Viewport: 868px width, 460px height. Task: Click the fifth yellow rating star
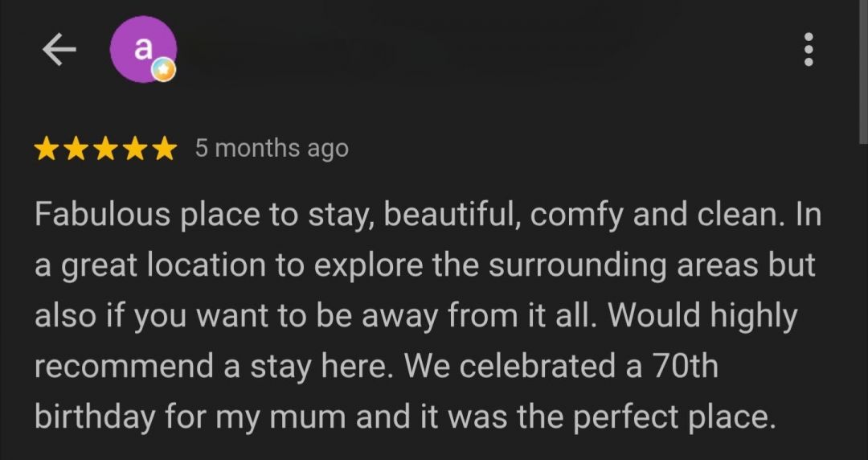(x=165, y=149)
